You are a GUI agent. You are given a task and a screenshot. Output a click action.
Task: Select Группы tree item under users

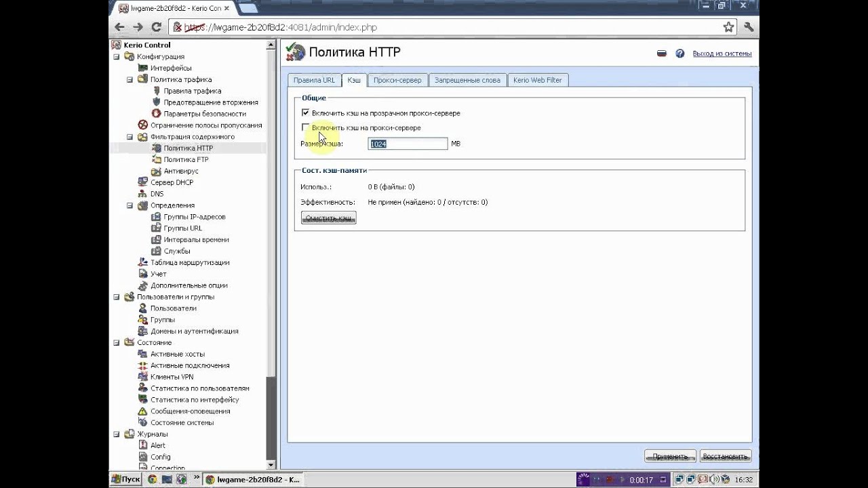tap(163, 320)
